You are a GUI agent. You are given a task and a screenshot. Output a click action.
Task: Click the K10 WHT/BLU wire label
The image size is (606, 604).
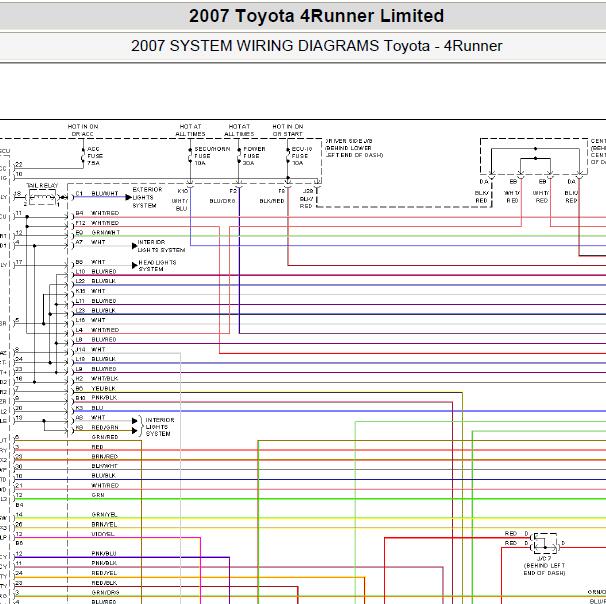(x=181, y=200)
